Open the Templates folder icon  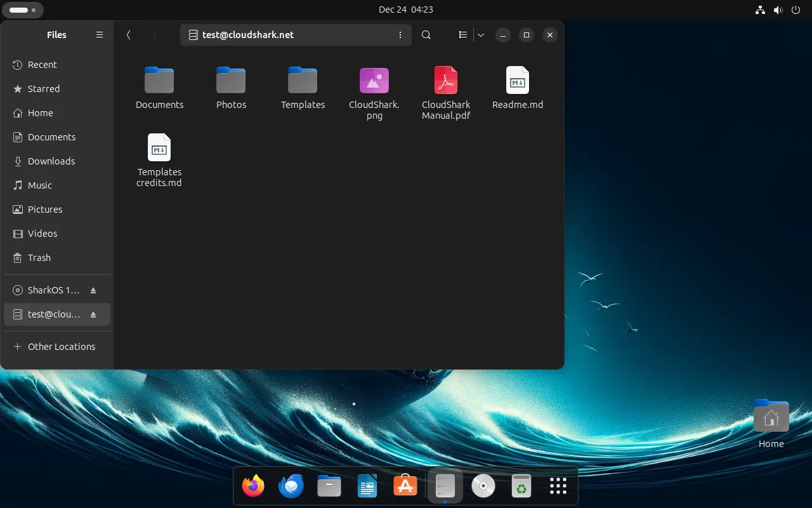click(x=303, y=81)
